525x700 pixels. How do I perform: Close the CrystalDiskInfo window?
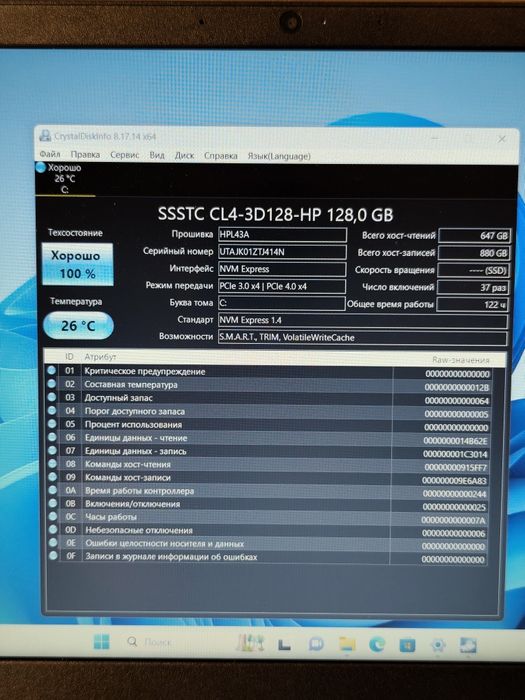click(x=501, y=139)
